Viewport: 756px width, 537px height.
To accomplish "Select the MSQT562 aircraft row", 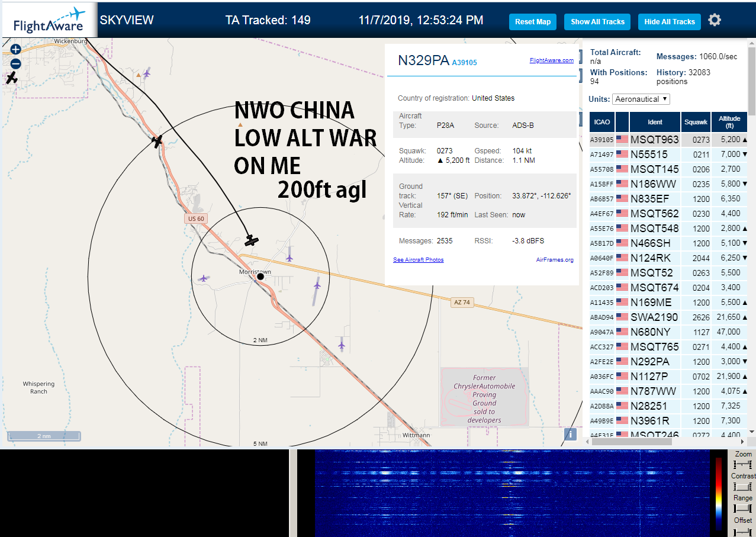I will point(668,214).
